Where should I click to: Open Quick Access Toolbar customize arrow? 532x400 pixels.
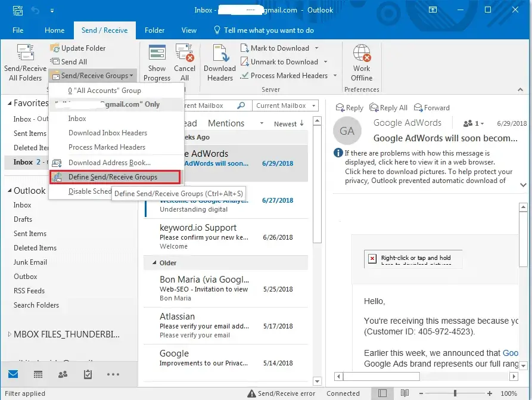52,11
